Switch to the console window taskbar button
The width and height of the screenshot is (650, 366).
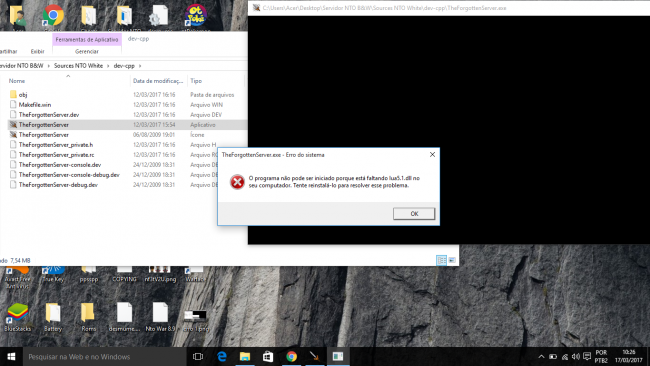click(338, 356)
